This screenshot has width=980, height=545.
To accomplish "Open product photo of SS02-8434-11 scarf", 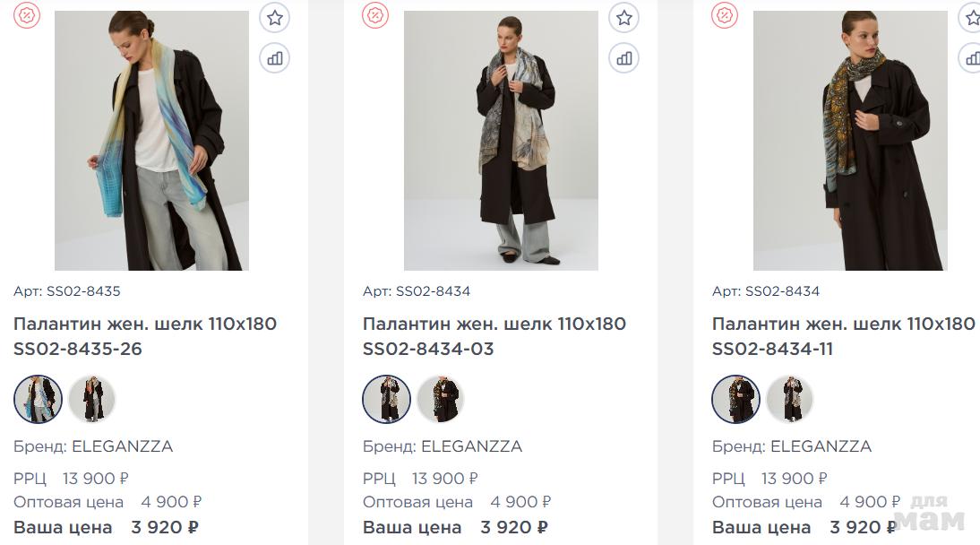I will pyautogui.click(x=849, y=141).
